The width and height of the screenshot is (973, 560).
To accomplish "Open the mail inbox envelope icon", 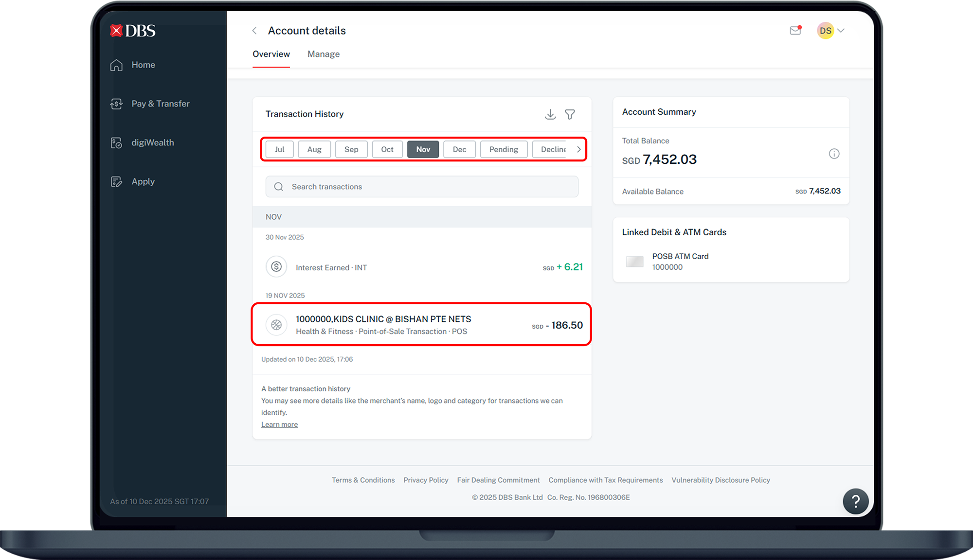I will click(x=795, y=31).
